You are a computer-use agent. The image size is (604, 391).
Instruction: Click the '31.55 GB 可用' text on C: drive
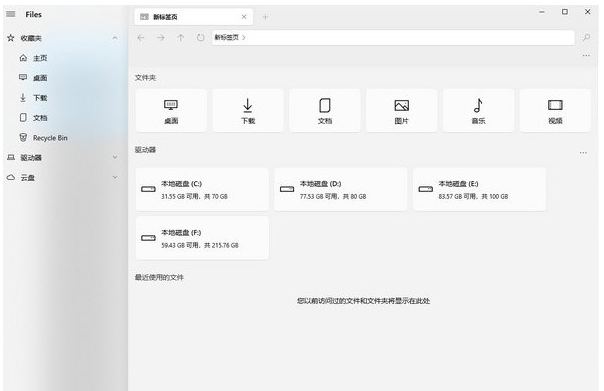click(x=180, y=196)
